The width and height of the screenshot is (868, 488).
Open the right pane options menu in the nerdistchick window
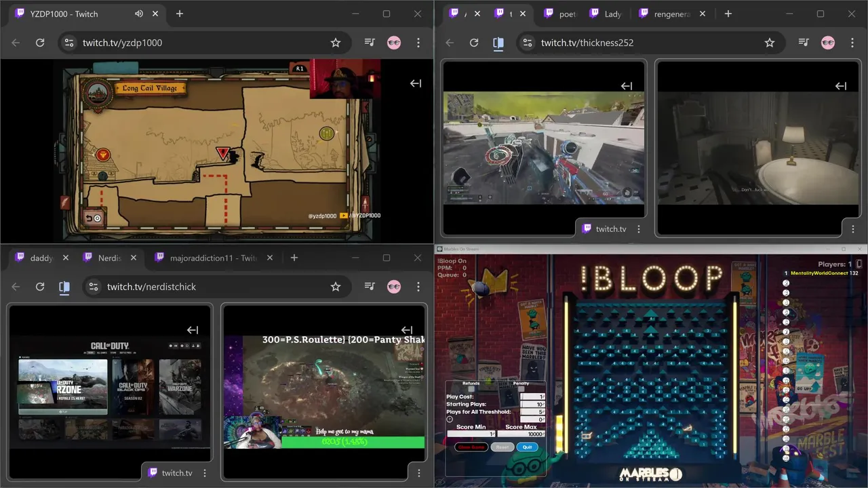418,473
